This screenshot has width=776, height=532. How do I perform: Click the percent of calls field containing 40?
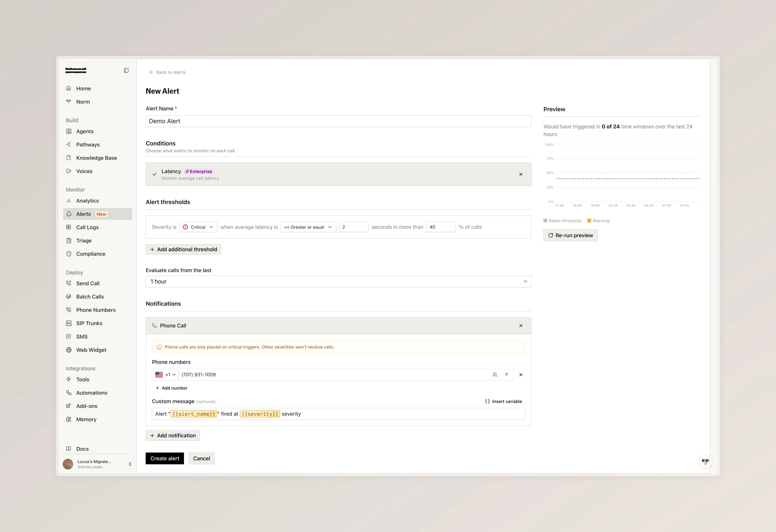pos(441,227)
